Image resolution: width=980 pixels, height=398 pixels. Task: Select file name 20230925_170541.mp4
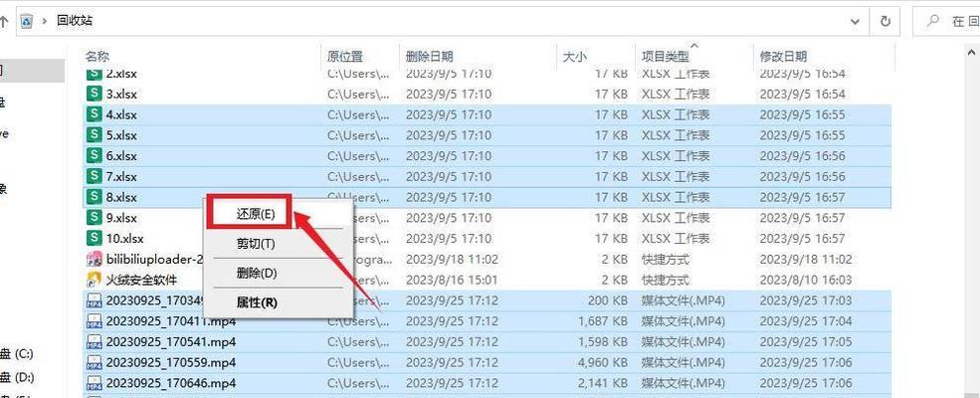(171, 342)
